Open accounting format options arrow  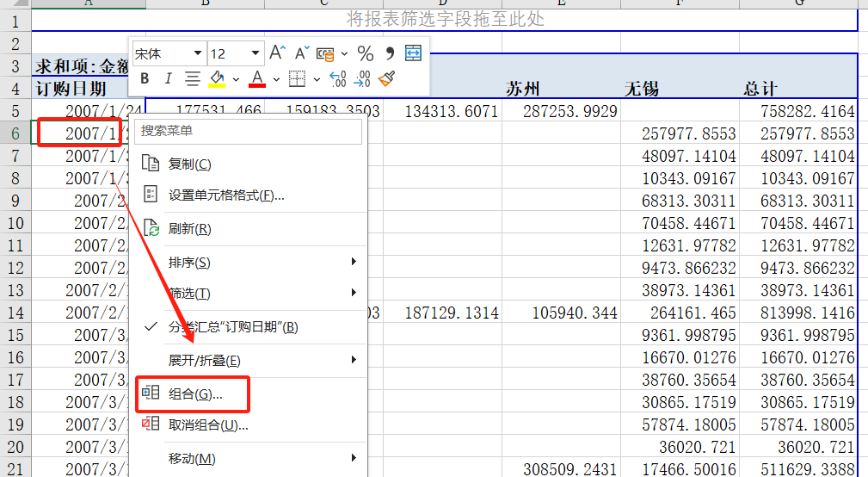(x=345, y=53)
